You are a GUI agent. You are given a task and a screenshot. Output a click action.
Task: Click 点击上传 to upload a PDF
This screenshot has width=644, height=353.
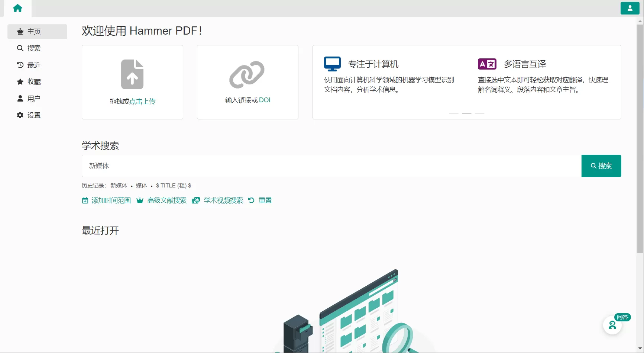[143, 101]
